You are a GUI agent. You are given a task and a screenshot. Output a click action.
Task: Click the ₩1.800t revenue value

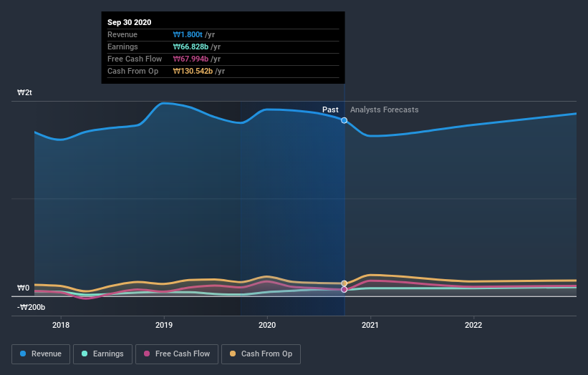pyautogui.click(x=188, y=34)
